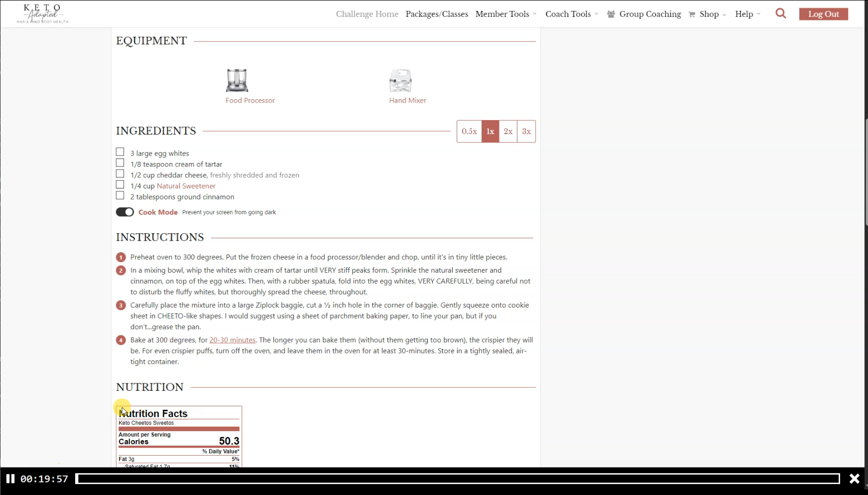
Task: Close the video player with X
Action: 854,479
